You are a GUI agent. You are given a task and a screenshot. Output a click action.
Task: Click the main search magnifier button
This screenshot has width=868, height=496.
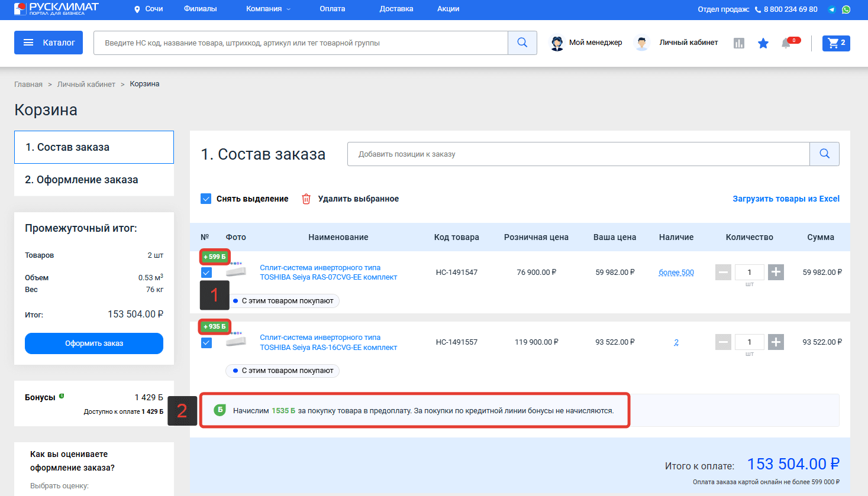522,43
